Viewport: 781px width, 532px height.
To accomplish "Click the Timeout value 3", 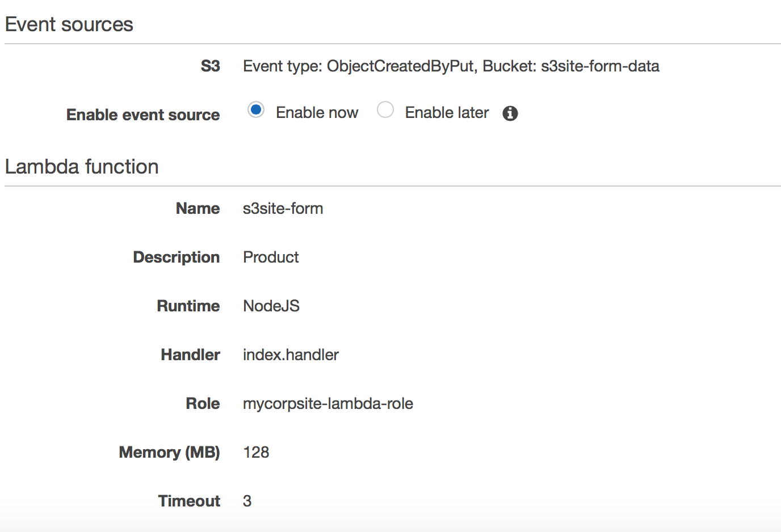I will [x=247, y=501].
